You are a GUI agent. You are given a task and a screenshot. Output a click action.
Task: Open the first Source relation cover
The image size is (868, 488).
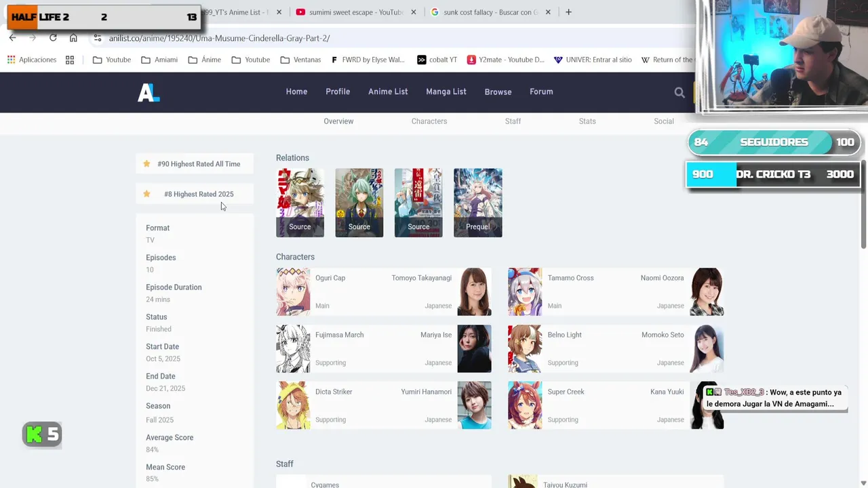pyautogui.click(x=300, y=203)
